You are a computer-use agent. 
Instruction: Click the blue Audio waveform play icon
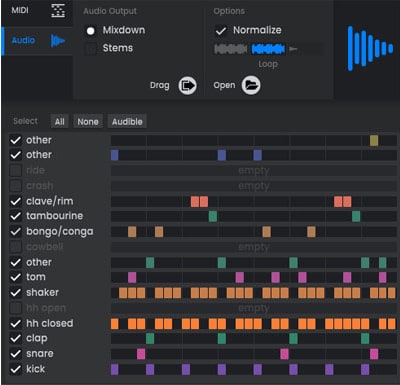pyautogui.click(x=58, y=41)
